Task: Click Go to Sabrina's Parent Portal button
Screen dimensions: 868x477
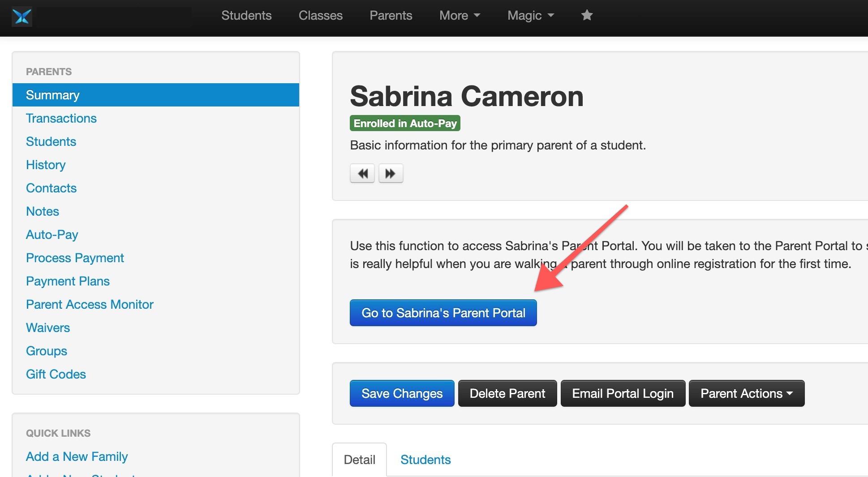Action: tap(443, 313)
